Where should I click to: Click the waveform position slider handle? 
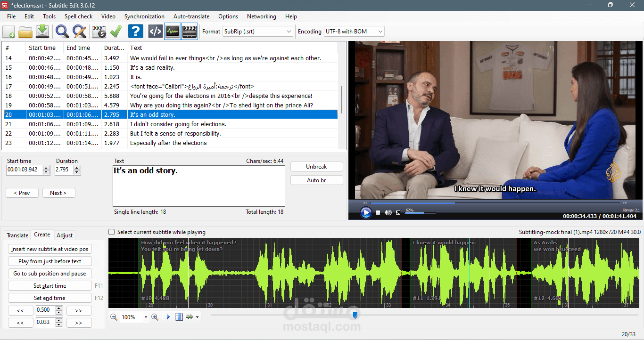coord(355,315)
